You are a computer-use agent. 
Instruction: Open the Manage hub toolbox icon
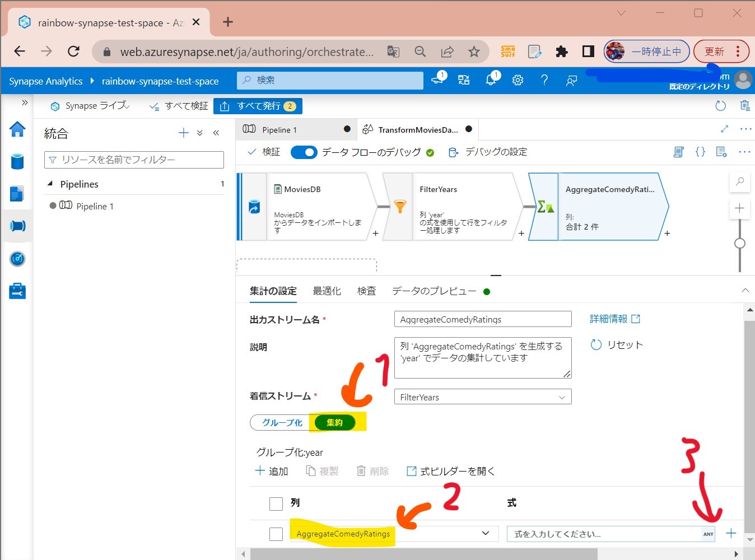[17, 291]
